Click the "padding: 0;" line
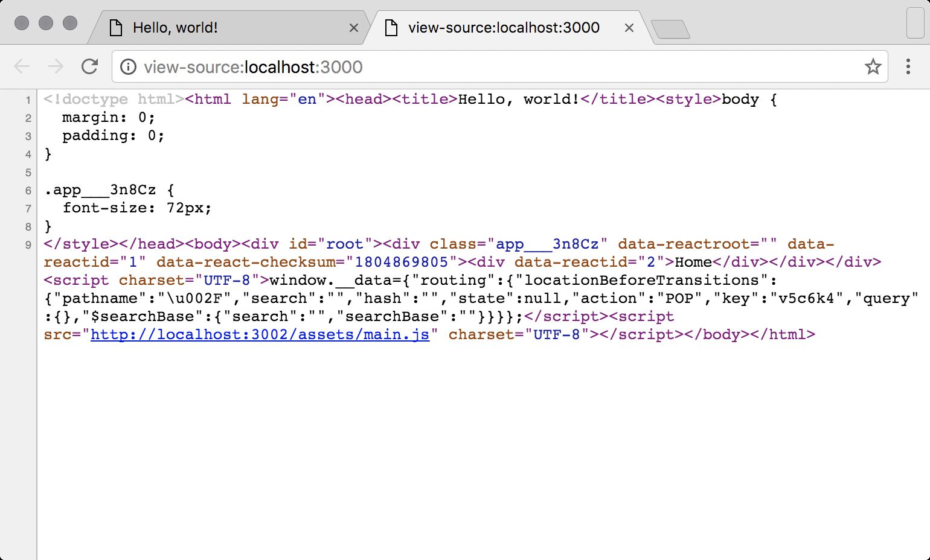 (x=114, y=135)
